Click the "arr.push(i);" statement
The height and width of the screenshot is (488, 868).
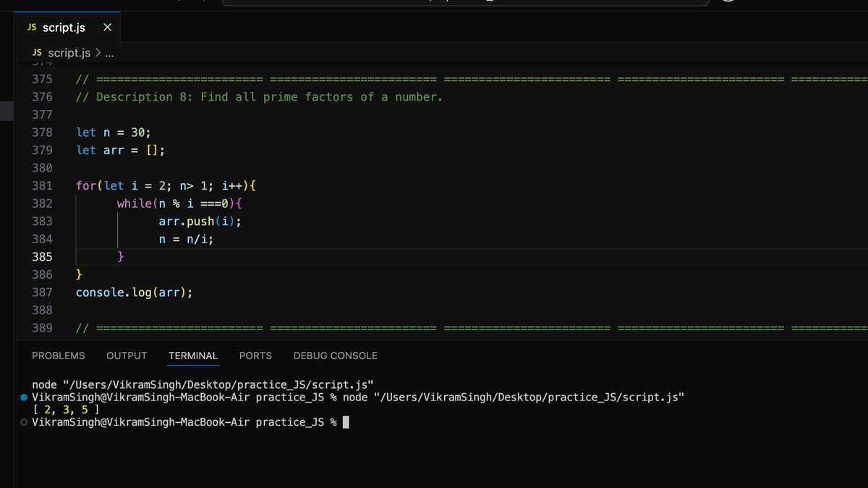tap(200, 221)
